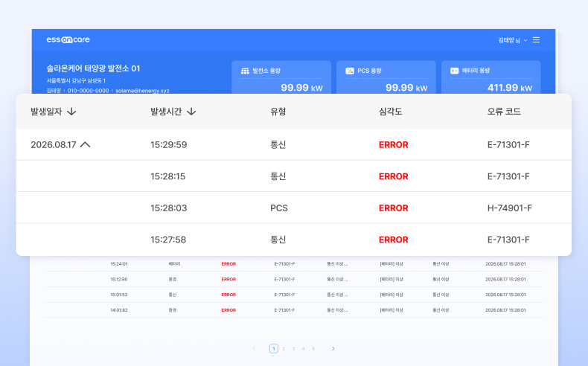Click the 발전소 용량 solar panel icon

tap(245, 71)
